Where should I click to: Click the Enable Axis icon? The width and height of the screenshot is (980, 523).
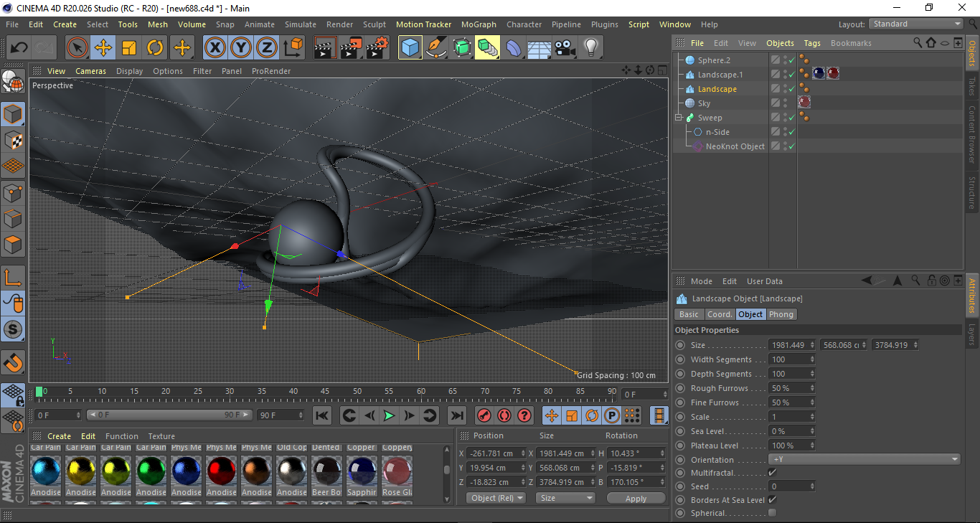pos(13,278)
